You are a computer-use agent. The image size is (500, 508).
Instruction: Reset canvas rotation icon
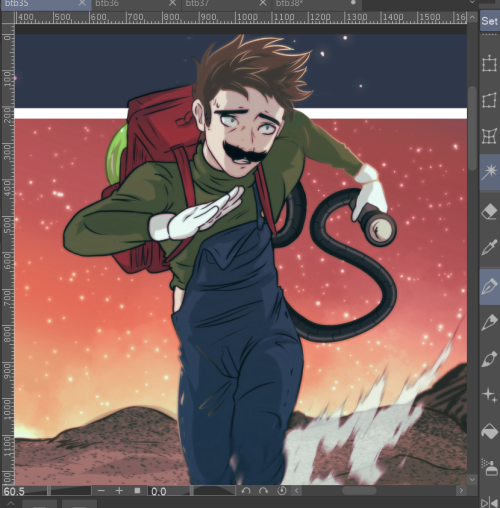(282, 491)
